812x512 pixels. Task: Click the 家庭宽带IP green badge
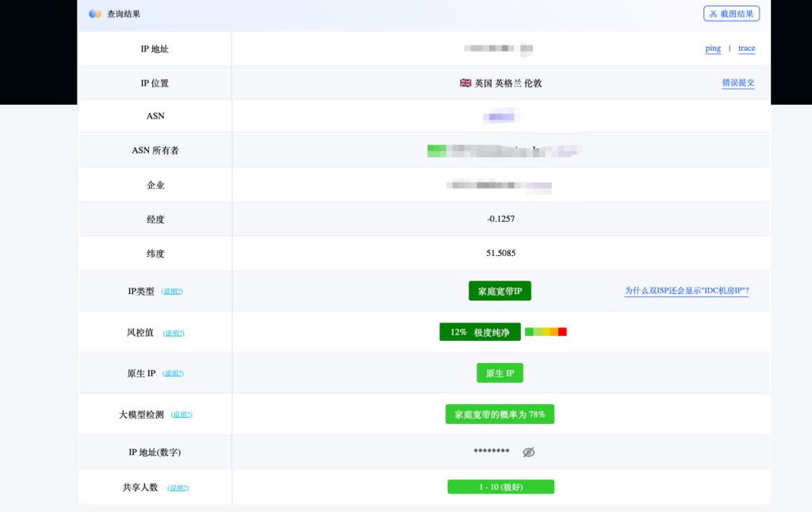coord(500,291)
